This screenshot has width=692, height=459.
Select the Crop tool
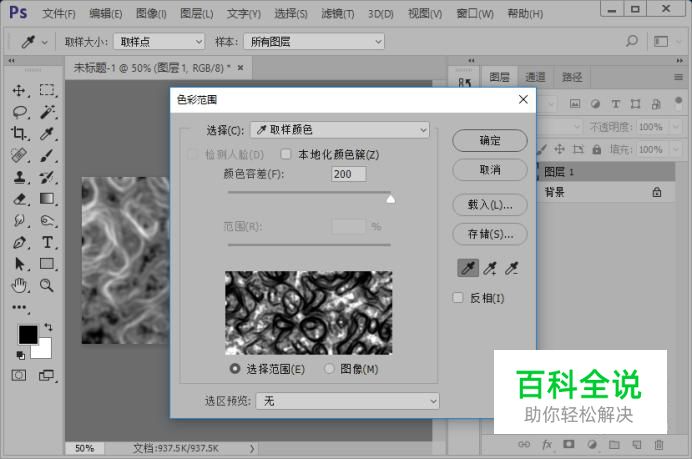tap(19, 133)
